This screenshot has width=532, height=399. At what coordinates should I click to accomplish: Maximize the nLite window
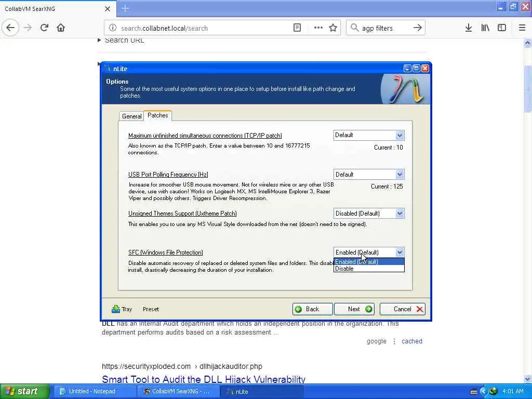[416, 69]
